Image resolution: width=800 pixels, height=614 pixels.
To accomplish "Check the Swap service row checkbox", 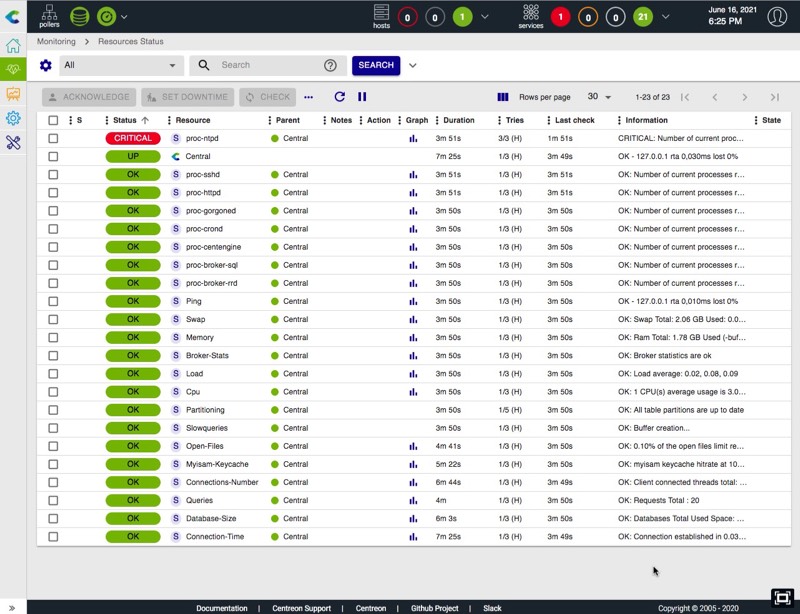I will (x=53, y=320).
